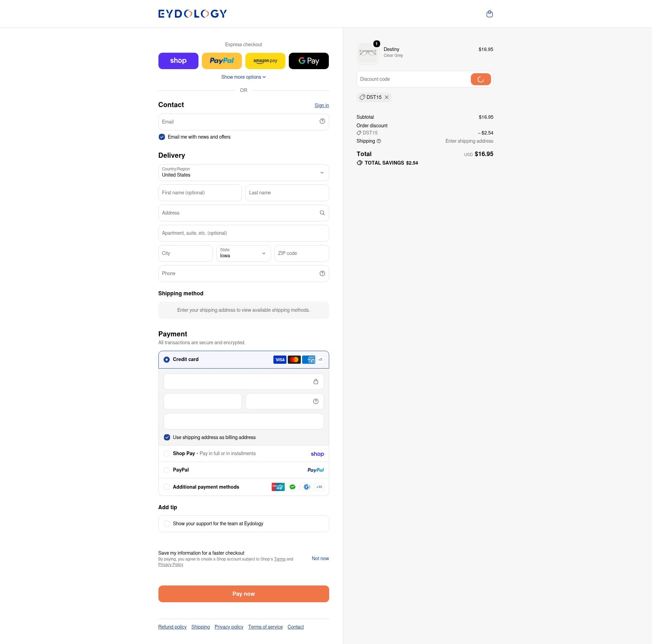Expand Show more options for express checkout

pyautogui.click(x=244, y=77)
